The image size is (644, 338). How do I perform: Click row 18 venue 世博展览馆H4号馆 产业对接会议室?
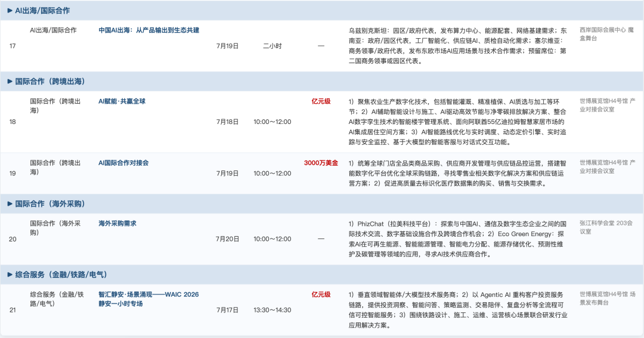click(608, 105)
